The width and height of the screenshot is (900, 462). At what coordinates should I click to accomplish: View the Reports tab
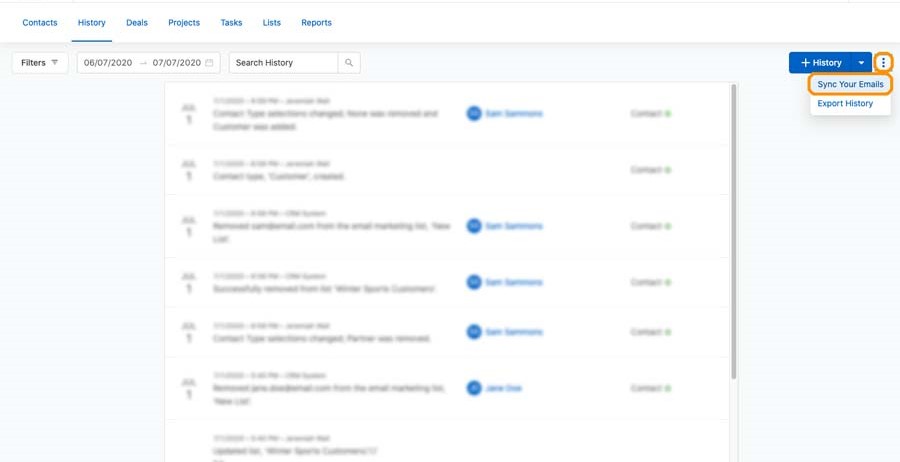pos(316,23)
